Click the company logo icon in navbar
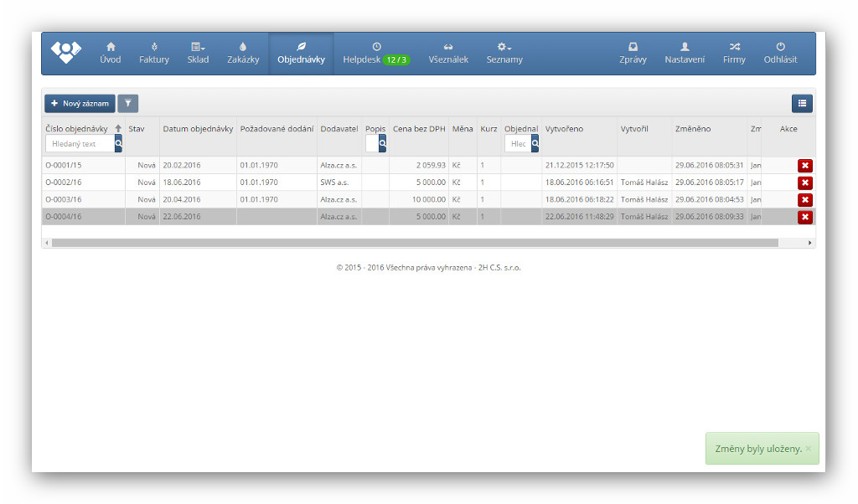 pyautogui.click(x=66, y=52)
